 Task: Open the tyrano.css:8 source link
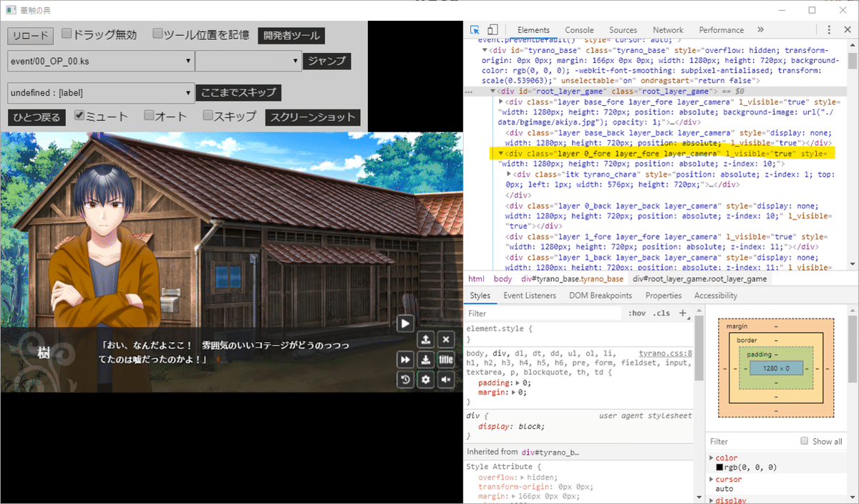pyautogui.click(x=665, y=353)
